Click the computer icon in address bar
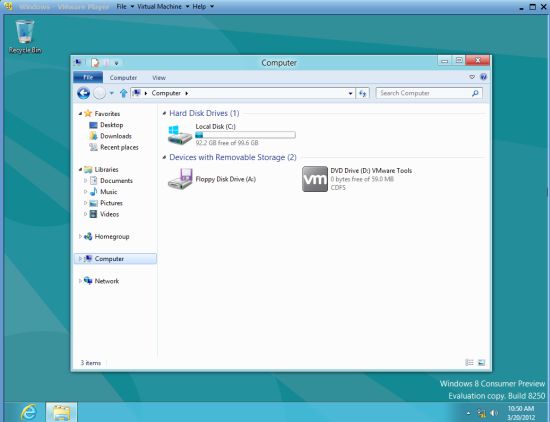The height and width of the screenshot is (422, 550). (x=137, y=93)
